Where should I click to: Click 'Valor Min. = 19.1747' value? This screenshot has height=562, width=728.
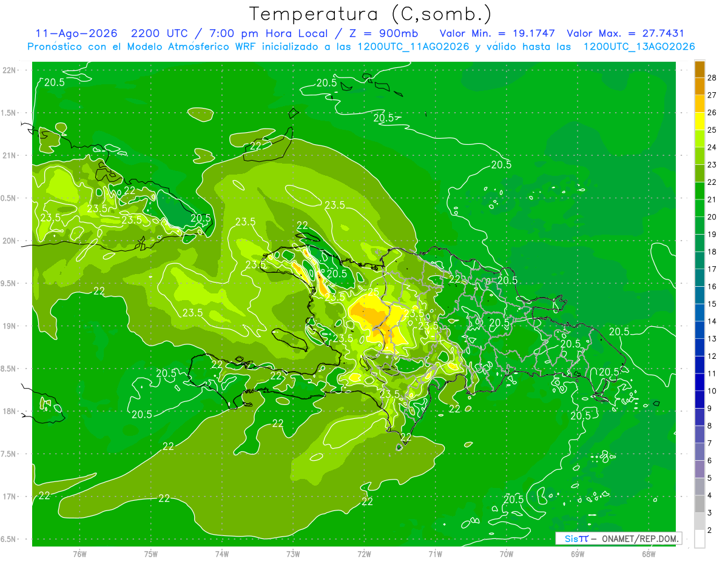coord(497,33)
